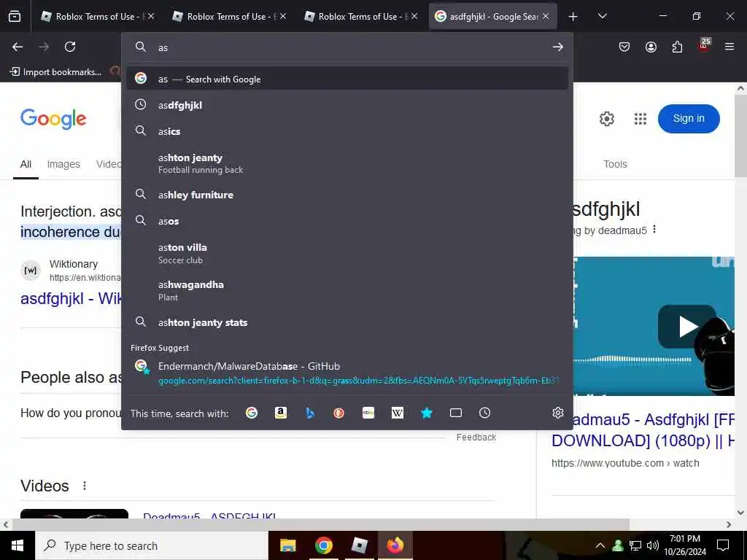Close the second Roblox Terms of Use tab
The height and width of the screenshot is (560, 747).
click(x=283, y=17)
